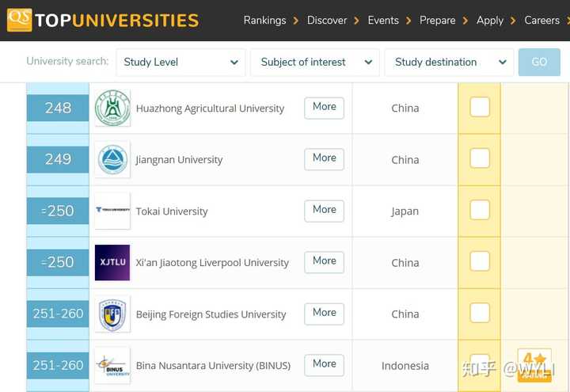Open Huazhong Agricultural University logo thumbnail
570x392 pixels.
pos(112,108)
